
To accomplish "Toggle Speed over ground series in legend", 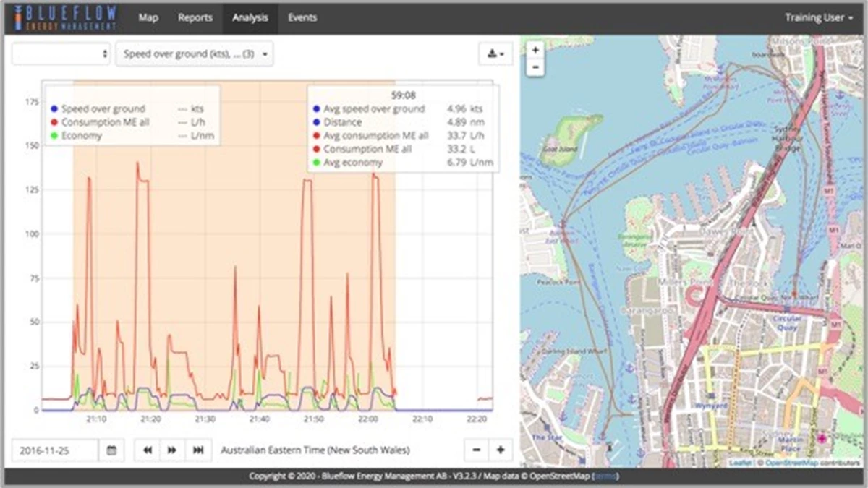I will [x=103, y=109].
